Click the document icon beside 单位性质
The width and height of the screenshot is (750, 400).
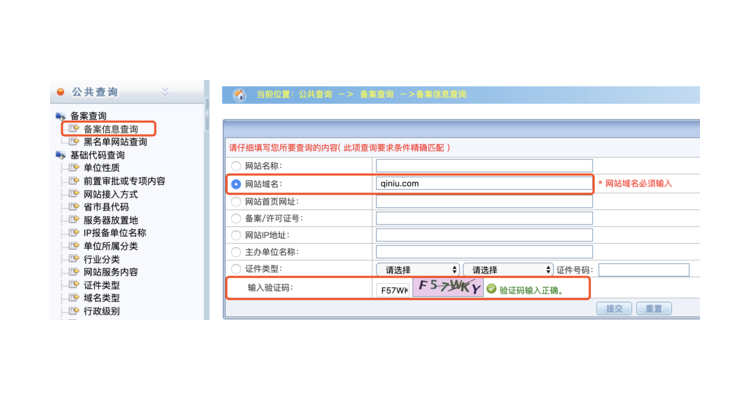(x=74, y=167)
